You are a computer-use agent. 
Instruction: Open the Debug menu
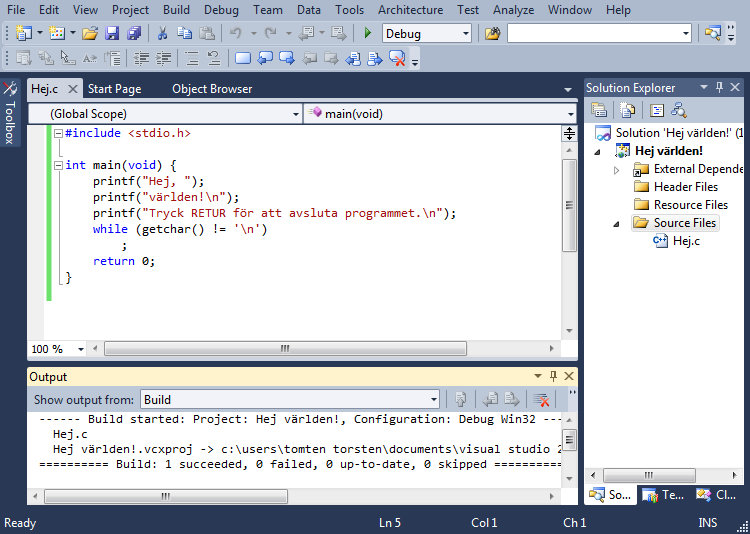221,10
